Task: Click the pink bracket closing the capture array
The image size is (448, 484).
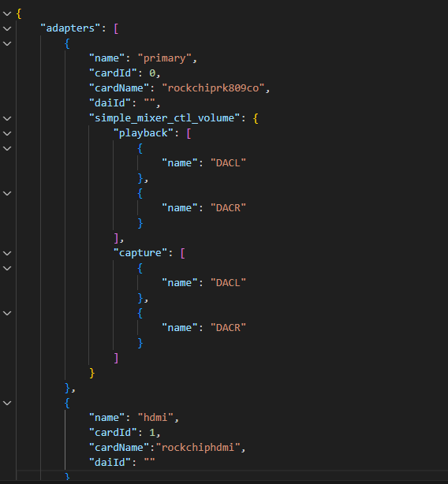Action: (117, 358)
